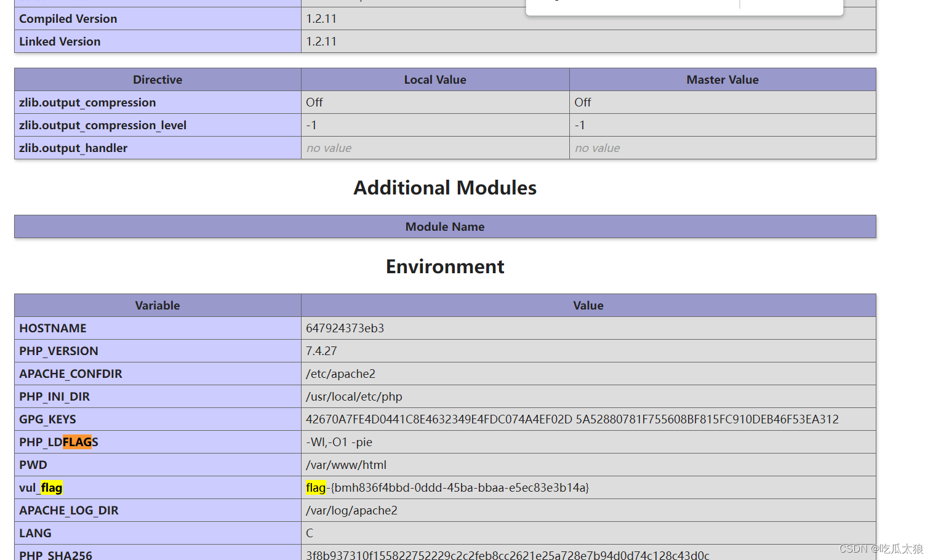Select the GPG_KEYS hash value
Screen dimensions: 933x560
[x=572, y=419]
